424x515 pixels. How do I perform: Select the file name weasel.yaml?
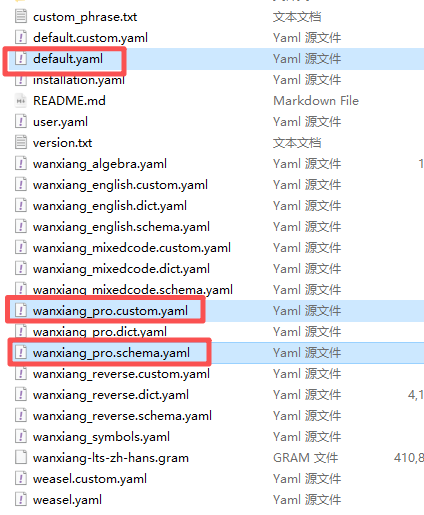coord(67,500)
